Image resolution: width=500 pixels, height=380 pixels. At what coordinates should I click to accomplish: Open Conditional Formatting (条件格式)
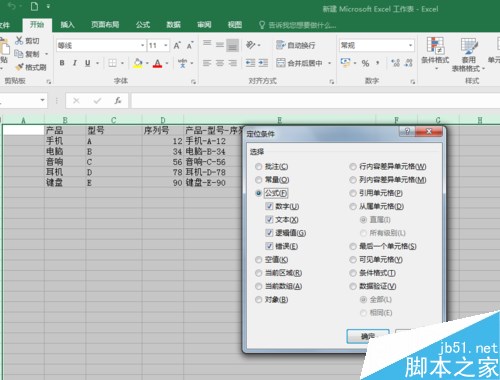(x=435, y=53)
